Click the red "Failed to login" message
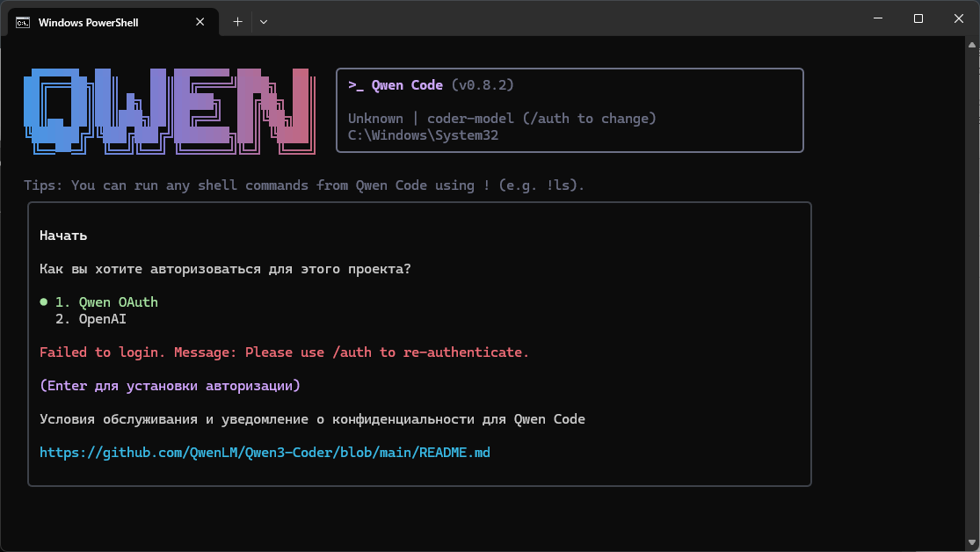This screenshot has width=980, height=552. (284, 352)
